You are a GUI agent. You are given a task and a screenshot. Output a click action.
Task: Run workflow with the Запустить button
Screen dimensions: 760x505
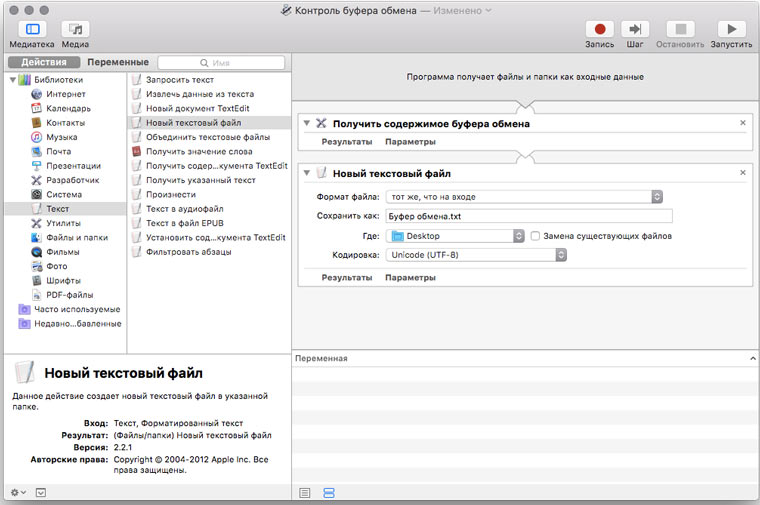pos(731,30)
